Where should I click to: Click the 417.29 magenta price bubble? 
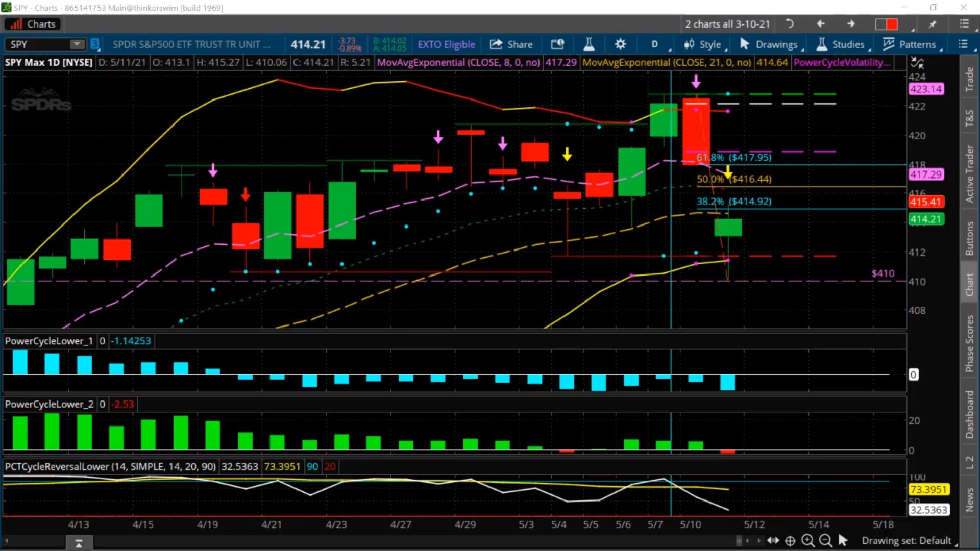click(x=926, y=174)
